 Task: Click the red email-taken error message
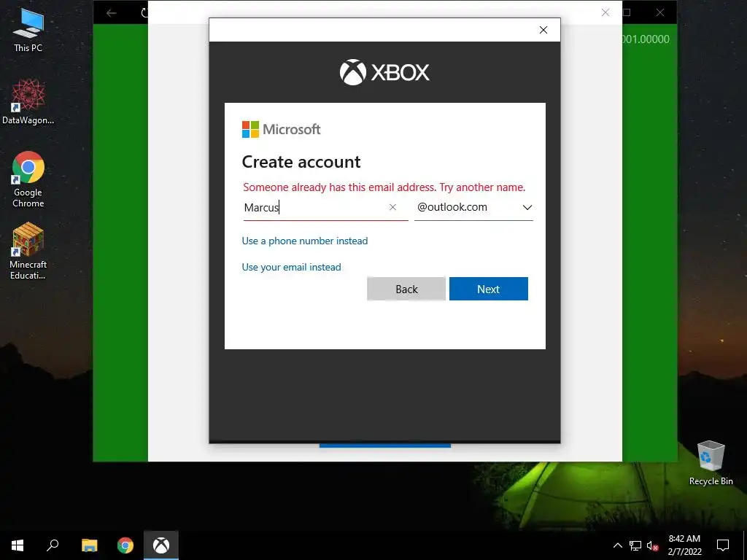(x=384, y=187)
